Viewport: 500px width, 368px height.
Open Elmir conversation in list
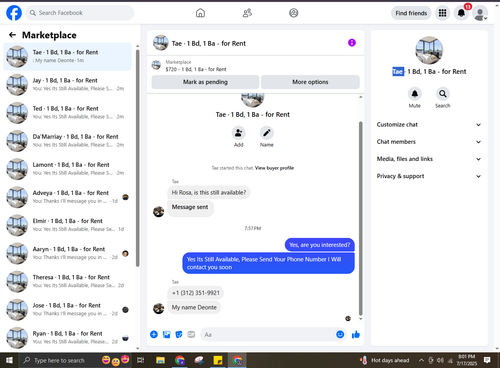point(68,225)
